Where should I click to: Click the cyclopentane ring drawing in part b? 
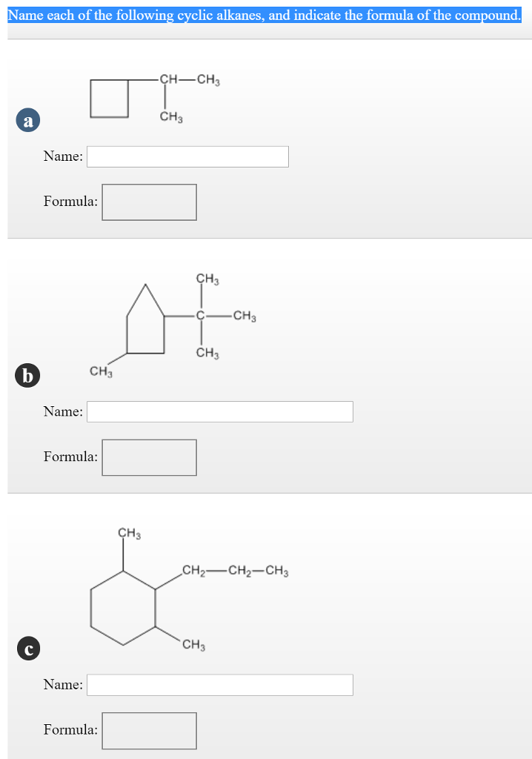click(146, 321)
